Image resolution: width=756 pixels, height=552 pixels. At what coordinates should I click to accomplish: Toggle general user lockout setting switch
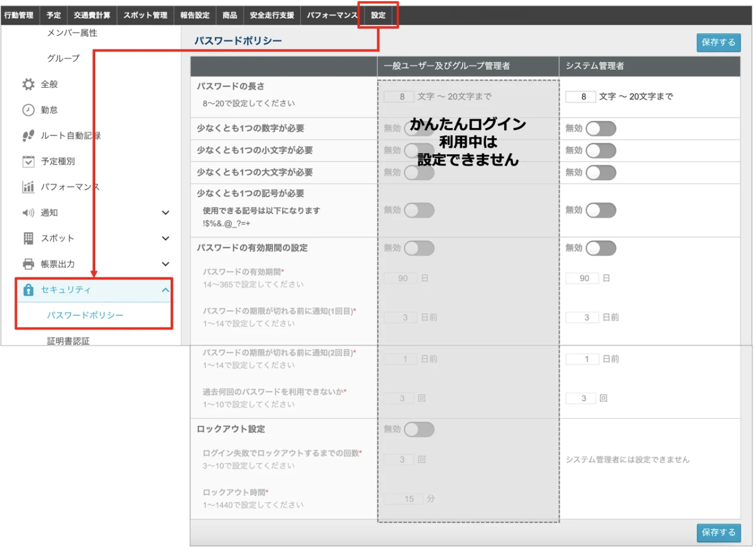[x=419, y=430]
